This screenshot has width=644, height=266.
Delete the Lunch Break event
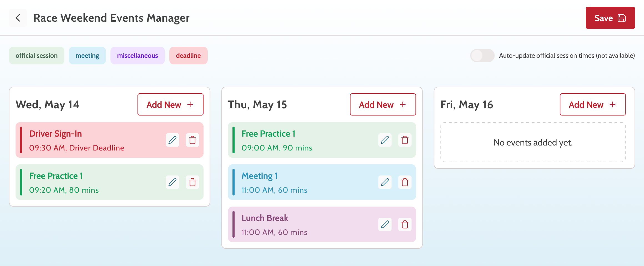point(405,224)
